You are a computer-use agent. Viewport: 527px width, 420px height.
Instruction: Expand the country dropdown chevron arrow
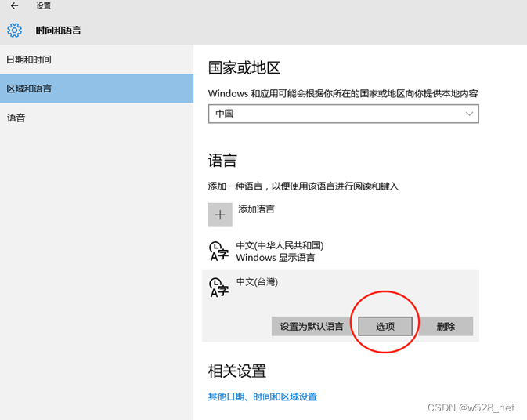469,114
